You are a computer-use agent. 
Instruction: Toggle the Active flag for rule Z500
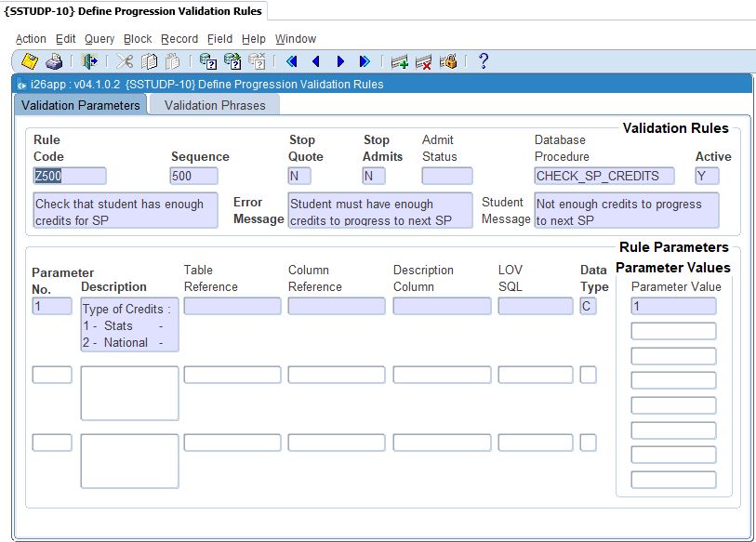[x=705, y=176]
